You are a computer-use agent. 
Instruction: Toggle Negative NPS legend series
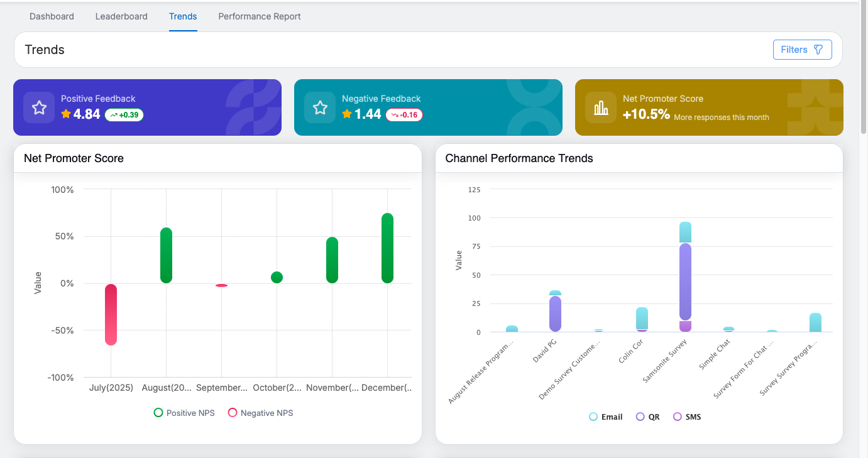pos(261,413)
